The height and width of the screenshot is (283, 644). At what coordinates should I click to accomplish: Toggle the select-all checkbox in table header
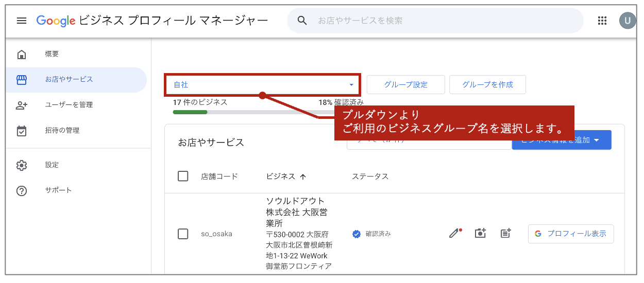(183, 176)
